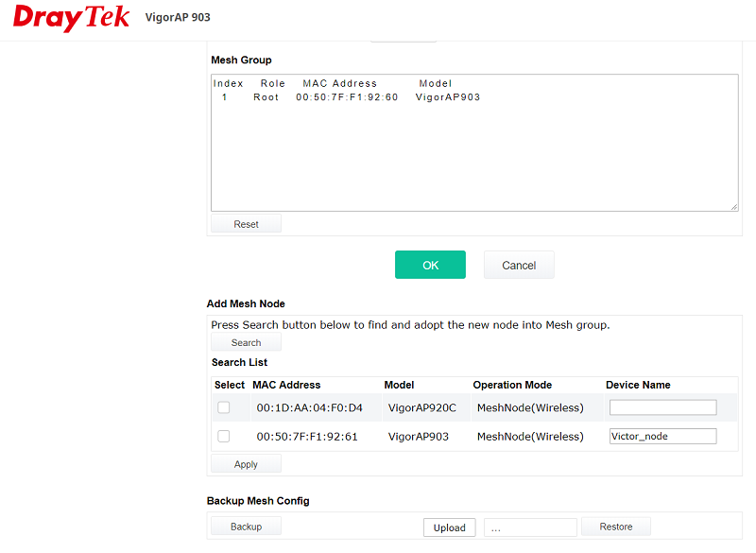Select the checkbox for 00:1D:AA:04:F0:D4
Viewport: 756px width, 553px height.
coord(224,407)
